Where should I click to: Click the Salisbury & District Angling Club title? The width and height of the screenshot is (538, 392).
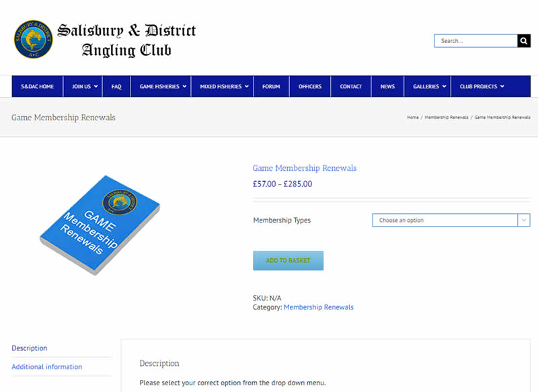pyautogui.click(x=126, y=40)
